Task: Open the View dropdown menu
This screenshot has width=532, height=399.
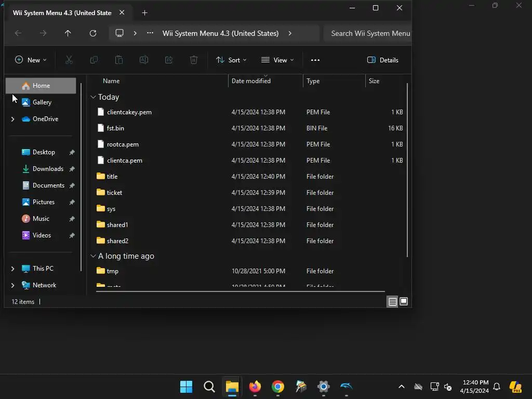Action: point(277,60)
